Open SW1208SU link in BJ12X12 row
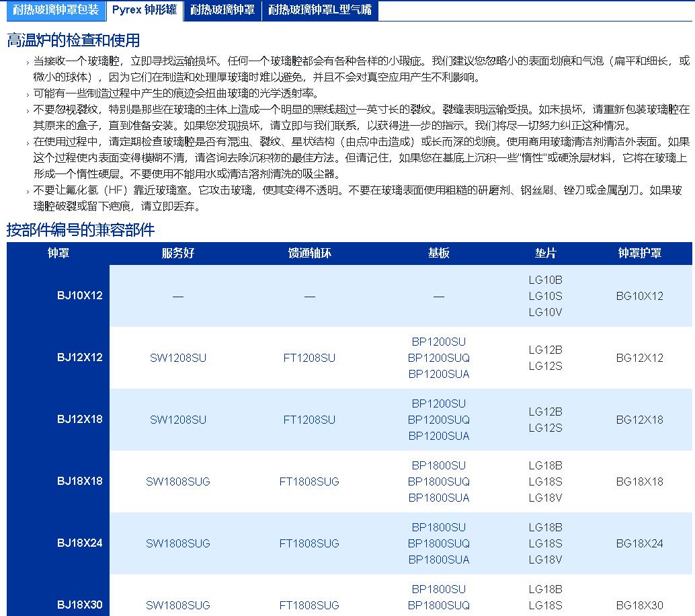695x616 pixels. (x=178, y=358)
